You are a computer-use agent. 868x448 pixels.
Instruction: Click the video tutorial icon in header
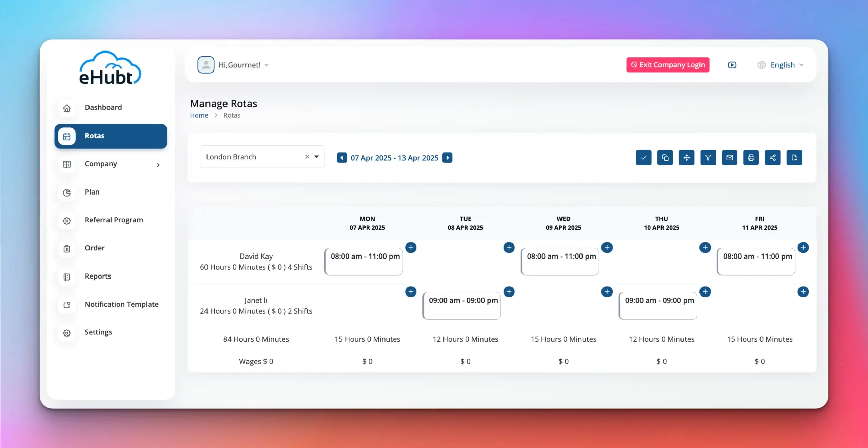[x=732, y=65]
